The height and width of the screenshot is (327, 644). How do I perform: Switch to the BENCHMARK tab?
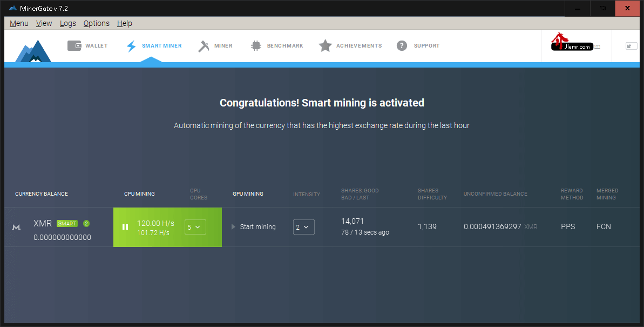[285, 45]
